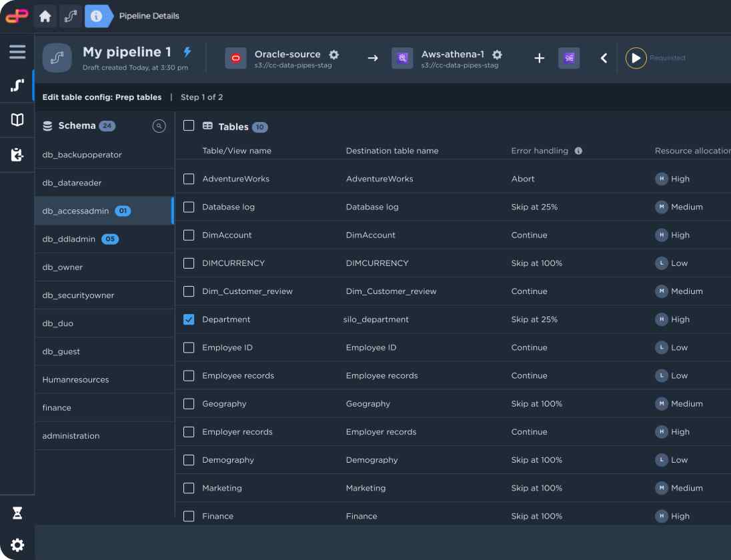Click the Error handling info icon
The image size is (731, 560).
pyautogui.click(x=578, y=151)
